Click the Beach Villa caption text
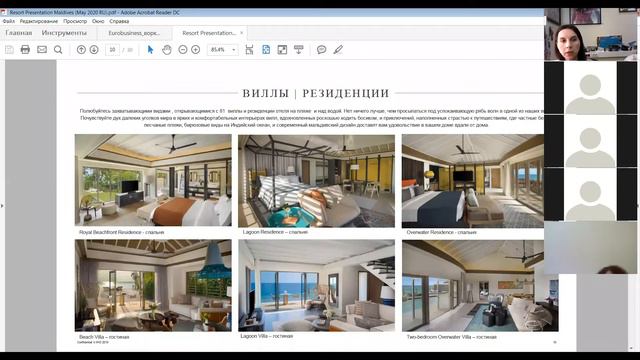Viewport: 640px width, 360px height. 104,337
